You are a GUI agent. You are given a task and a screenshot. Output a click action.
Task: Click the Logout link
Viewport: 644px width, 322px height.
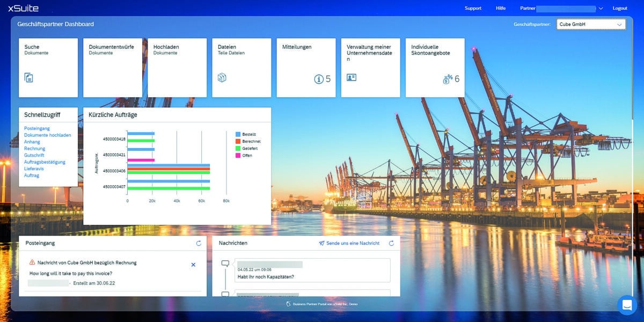click(620, 9)
